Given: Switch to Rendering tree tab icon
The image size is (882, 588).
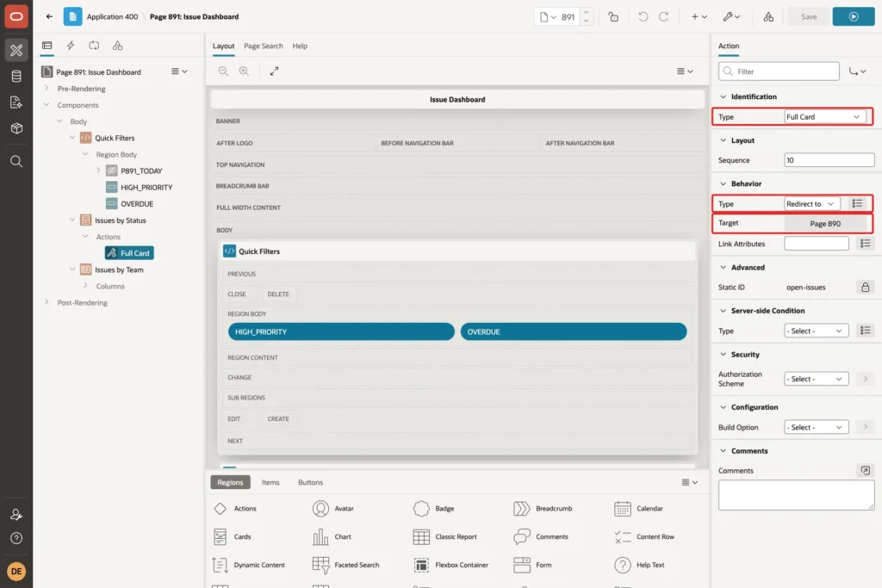Looking at the screenshot, I should [x=47, y=46].
